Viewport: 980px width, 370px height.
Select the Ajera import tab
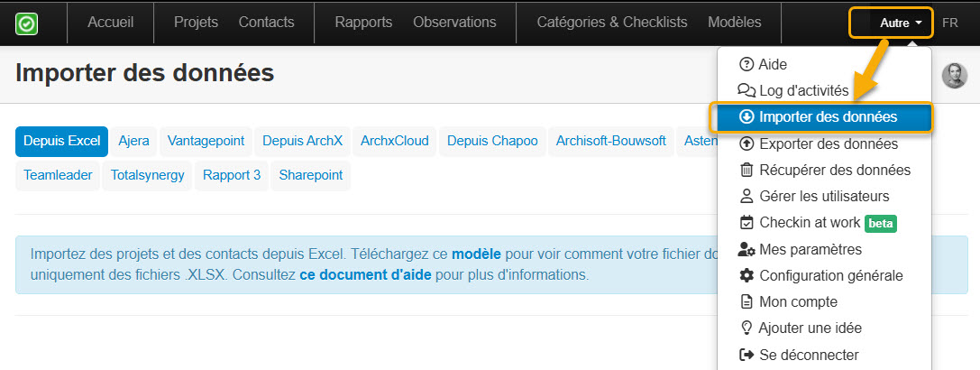[x=133, y=142]
